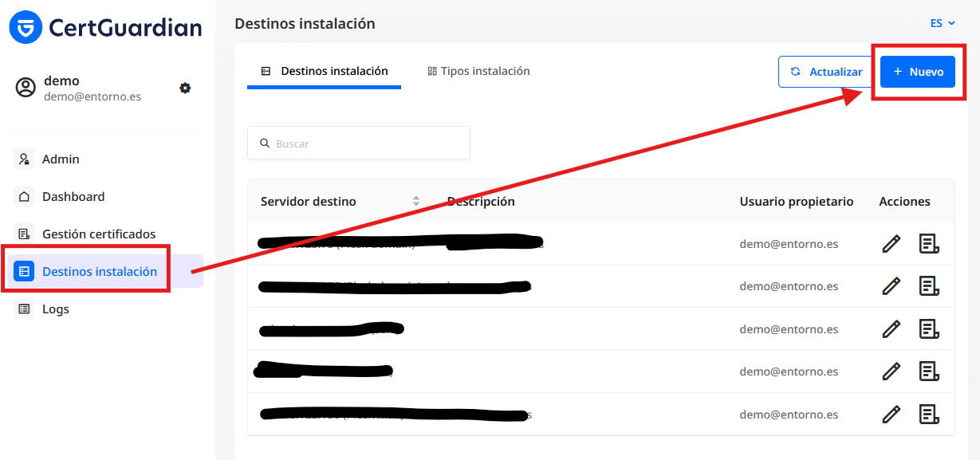Click the Acciones column header
The width and height of the screenshot is (980, 460).
(x=904, y=202)
